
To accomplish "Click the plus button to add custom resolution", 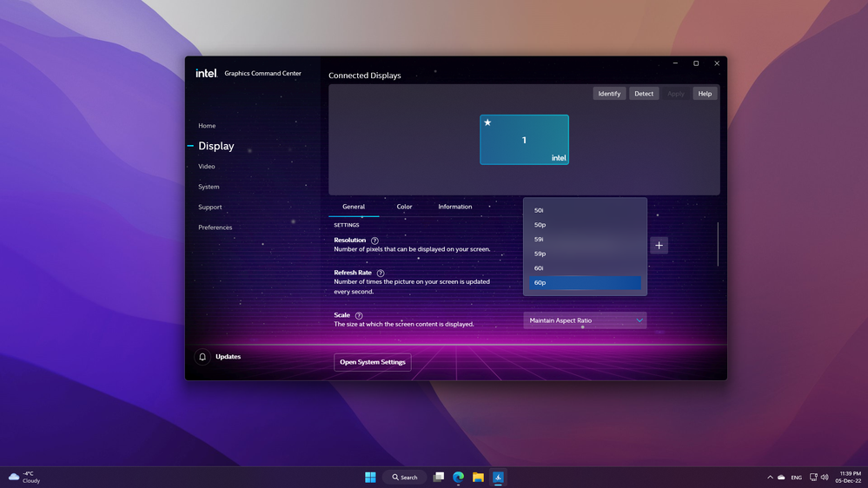I will tap(659, 245).
